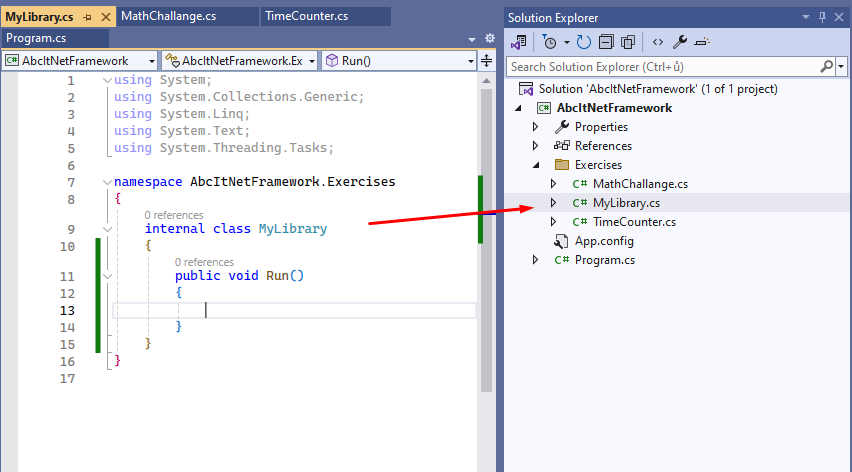
Task: Expand the References node
Action: click(535, 146)
